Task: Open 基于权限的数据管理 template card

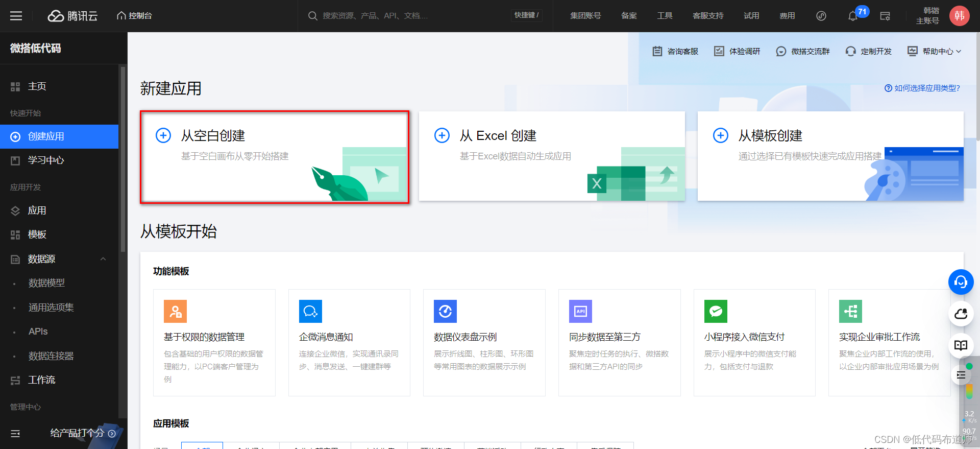Action: [214, 343]
